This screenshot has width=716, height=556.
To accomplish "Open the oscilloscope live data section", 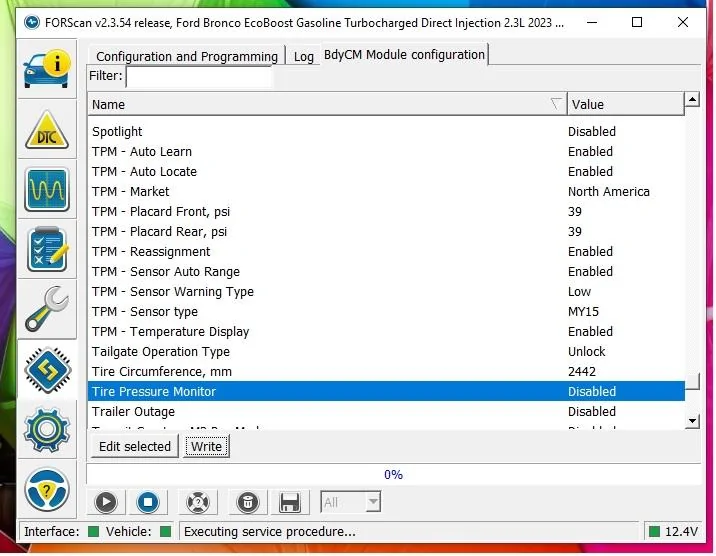I will point(47,190).
